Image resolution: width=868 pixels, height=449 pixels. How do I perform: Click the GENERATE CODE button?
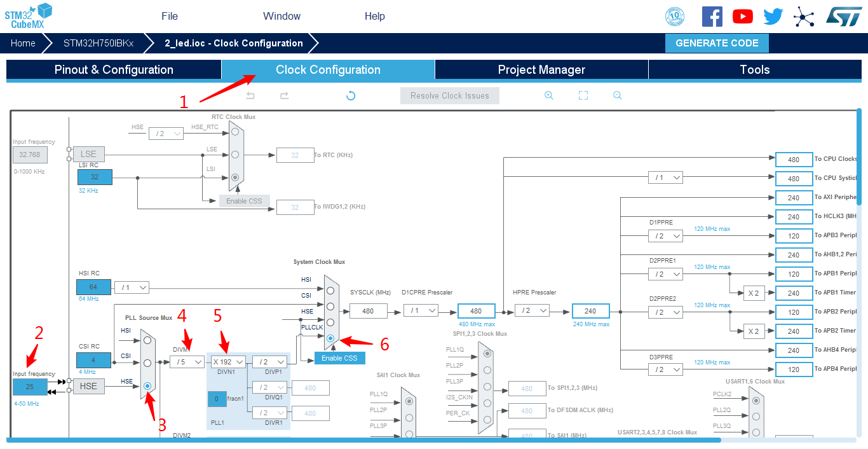[717, 43]
